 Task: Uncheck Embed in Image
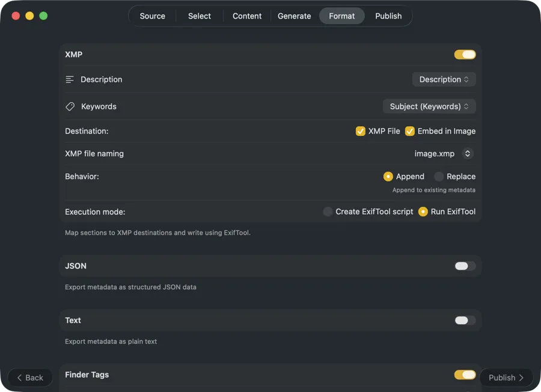409,130
